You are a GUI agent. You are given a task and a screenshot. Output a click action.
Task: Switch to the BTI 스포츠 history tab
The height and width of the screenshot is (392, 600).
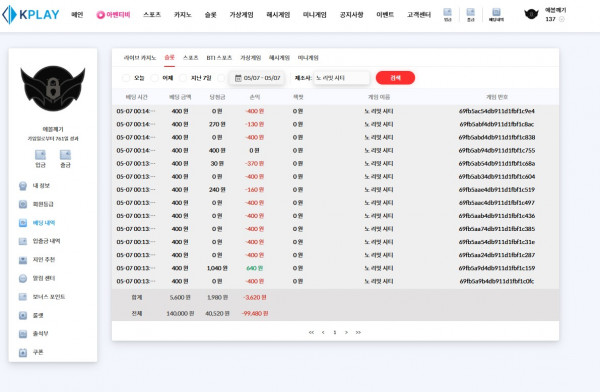coord(219,58)
